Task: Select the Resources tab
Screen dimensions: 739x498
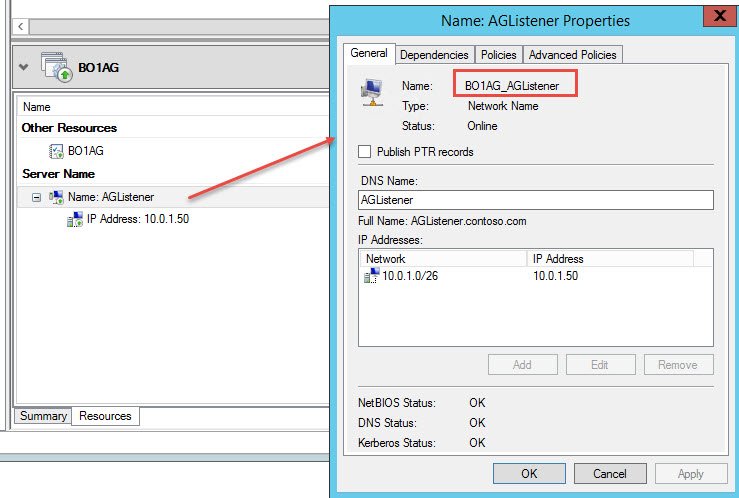Action: 105,416
